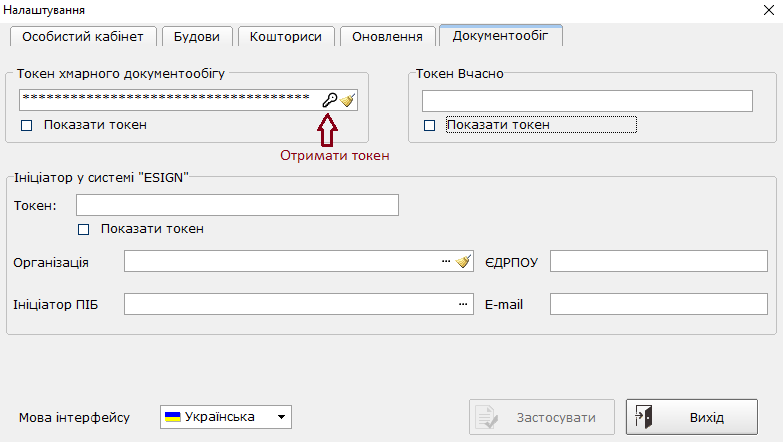Click the key icon to get token
This screenshot has width=783, height=442.
[x=330, y=100]
